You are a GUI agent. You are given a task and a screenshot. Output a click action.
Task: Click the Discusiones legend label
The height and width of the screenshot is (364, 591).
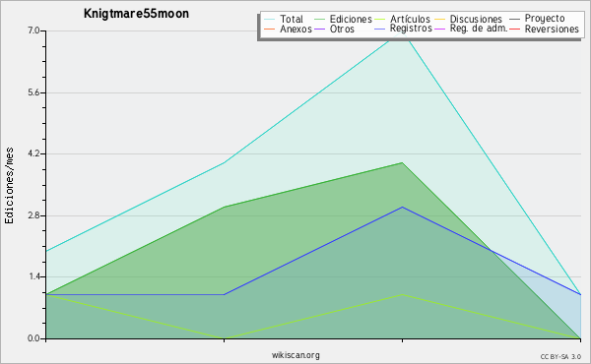(x=476, y=19)
